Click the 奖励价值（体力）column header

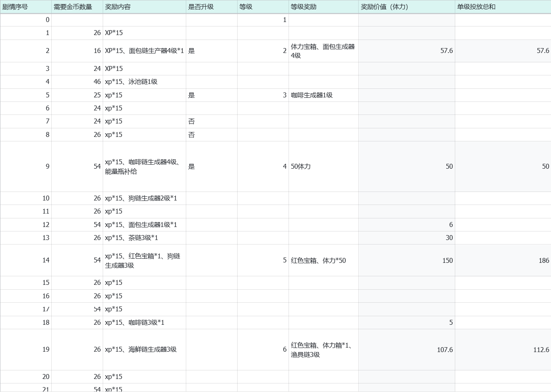click(x=407, y=7)
